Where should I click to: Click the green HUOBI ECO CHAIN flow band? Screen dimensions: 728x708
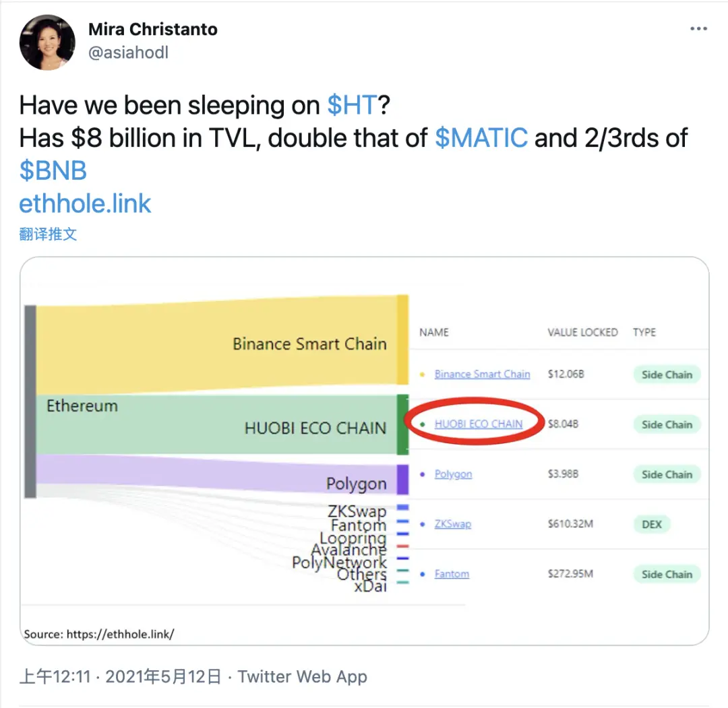tap(216, 424)
